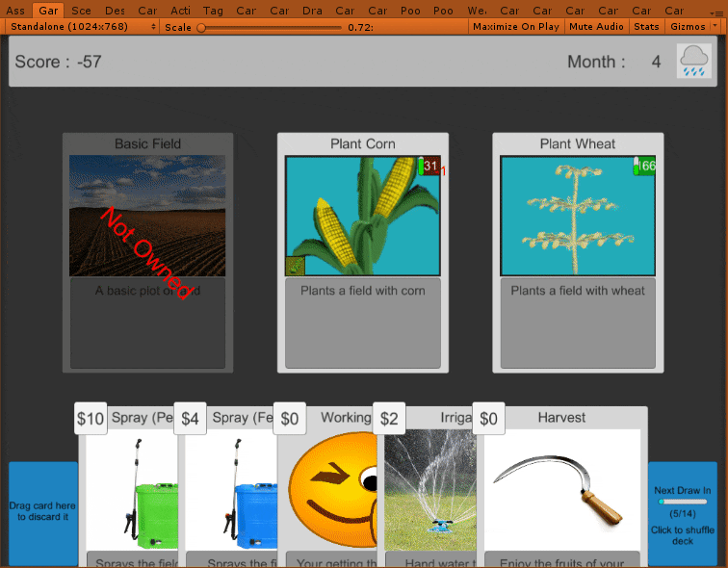This screenshot has height=568, width=728.
Task: Open the tab options menu at top right
Action: pyautogui.click(x=717, y=13)
